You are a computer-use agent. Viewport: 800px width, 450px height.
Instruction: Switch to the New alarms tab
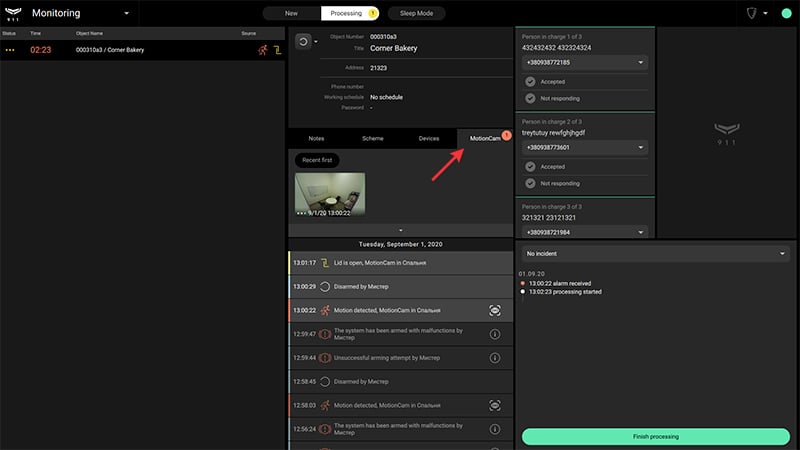[x=291, y=13]
